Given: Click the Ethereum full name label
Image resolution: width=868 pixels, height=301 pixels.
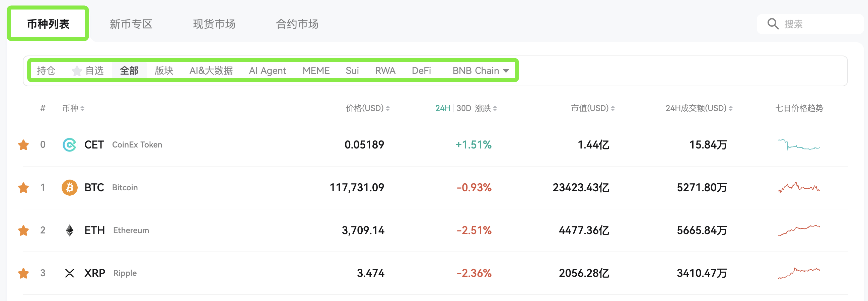Looking at the screenshot, I should pyautogui.click(x=131, y=230).
